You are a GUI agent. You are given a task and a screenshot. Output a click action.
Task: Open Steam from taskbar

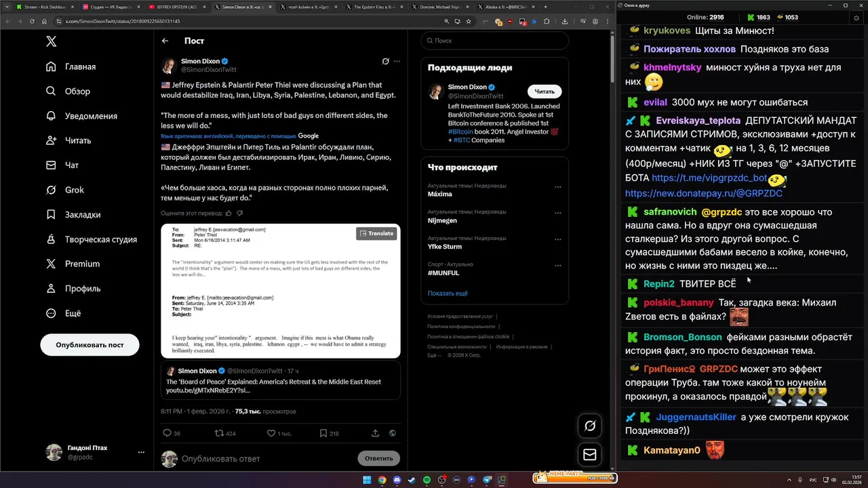coord(412,480)
